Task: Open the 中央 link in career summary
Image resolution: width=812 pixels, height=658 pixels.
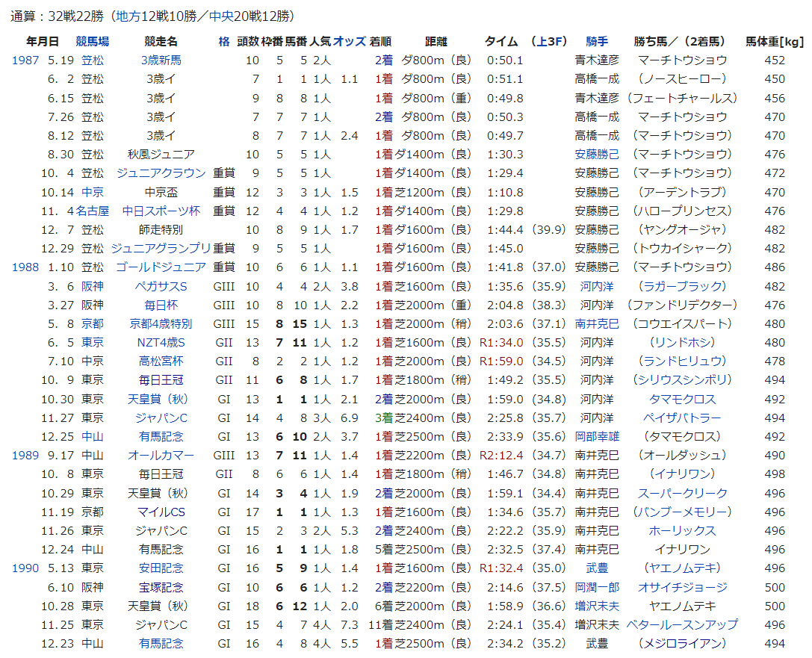Action: [x=220, y=16]
